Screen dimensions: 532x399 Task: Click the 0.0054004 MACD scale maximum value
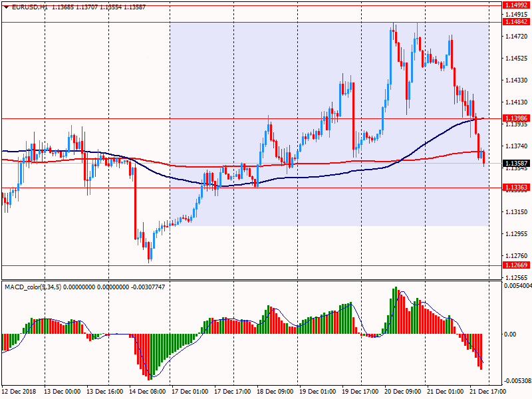point(518,286)
